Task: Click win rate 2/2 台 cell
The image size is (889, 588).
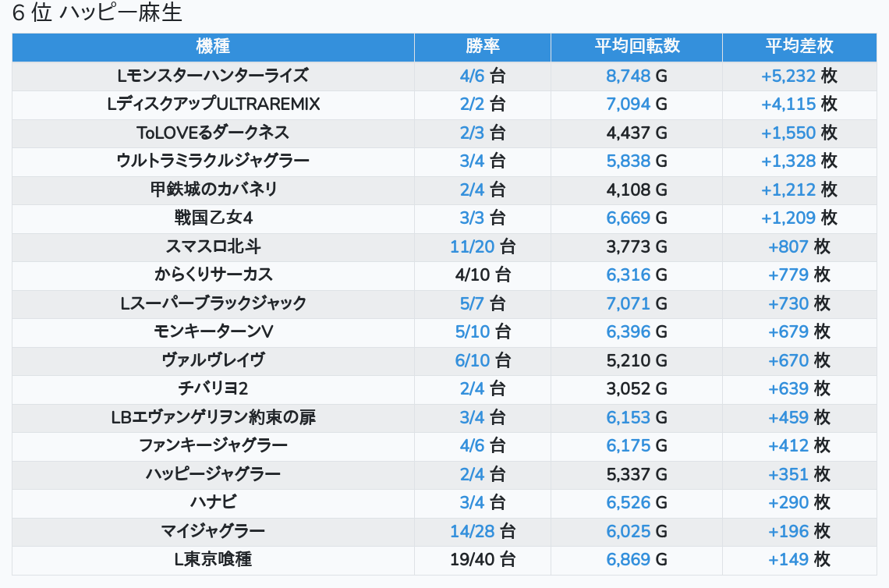Action: [x=483, y=104]
